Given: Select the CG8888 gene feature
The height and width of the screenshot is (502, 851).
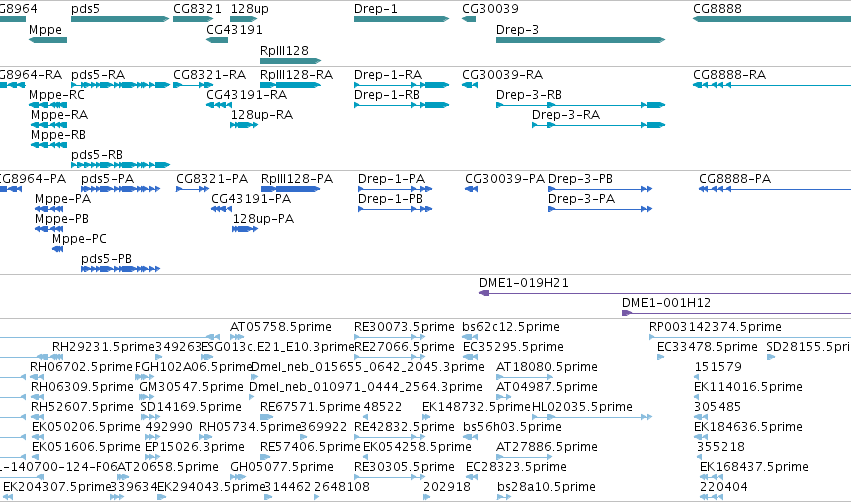Looking at the screenshot, I should (772, 19).
